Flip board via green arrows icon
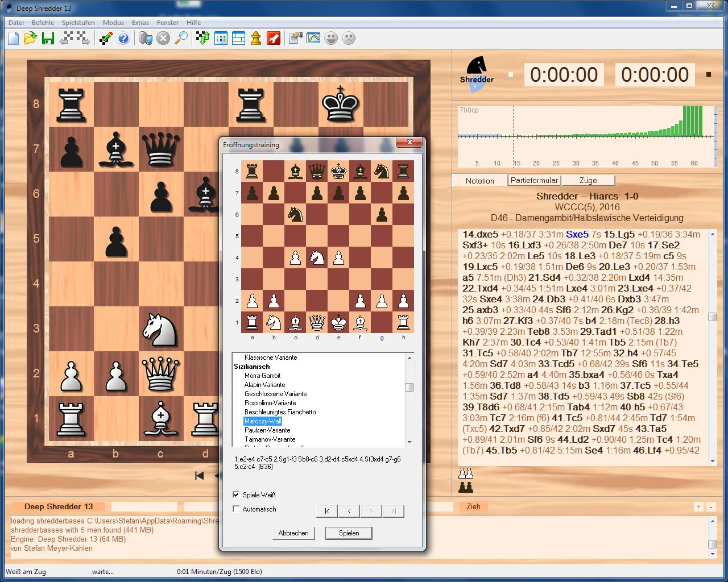The image size is (728, 582). (x=202, y=38)
